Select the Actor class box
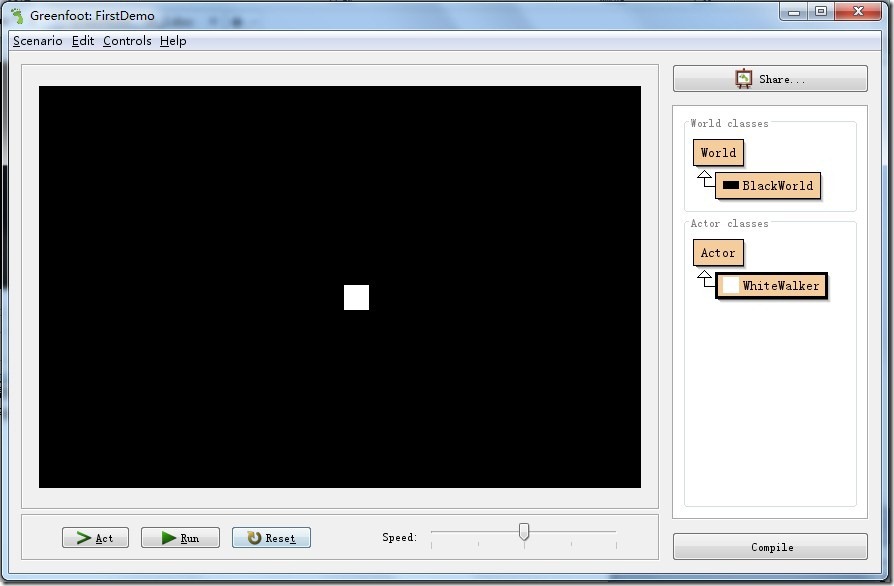This screenshot has width=894, height=586. [718, 253]
